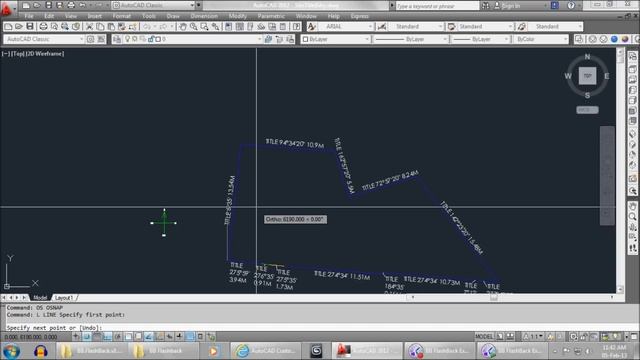The height and width of the screenshot is (360, 640).
Task: Toggle Polar Tracking in the status bar
Action: click(118, 337)
